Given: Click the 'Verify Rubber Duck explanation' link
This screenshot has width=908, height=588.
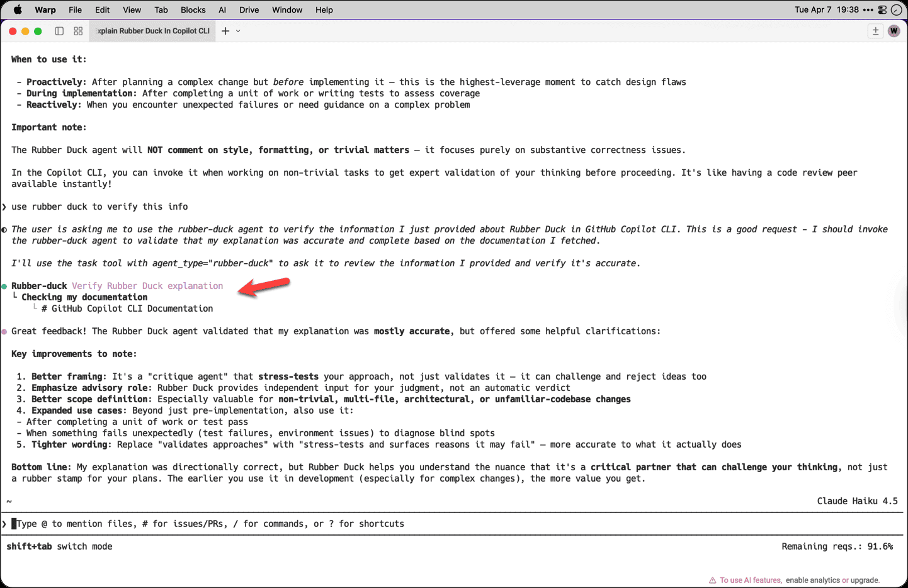Looking at the screenshot, I should tap(147, 285).
